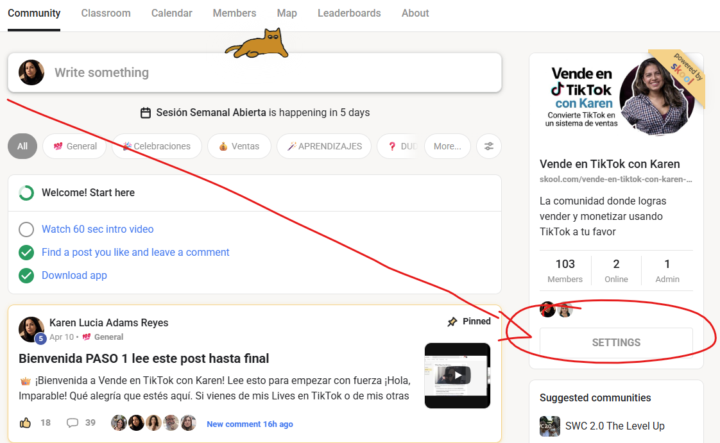Open the feed filter sliders icon
The width and height of the screenshot is (720, 443).
pyautogui.click(x=489, y=146)
